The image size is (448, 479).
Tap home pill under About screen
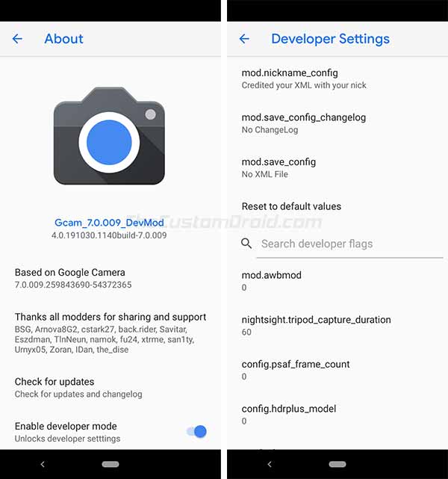(x=111, y=464)
